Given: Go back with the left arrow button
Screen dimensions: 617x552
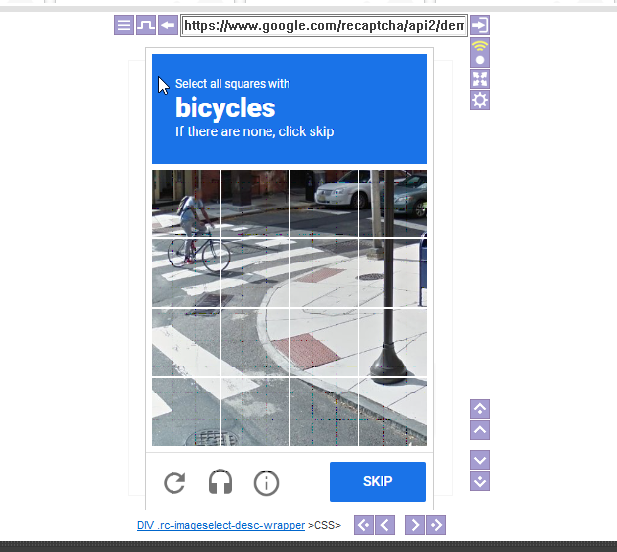Looking at the screenshot, I should coord(168,25).
